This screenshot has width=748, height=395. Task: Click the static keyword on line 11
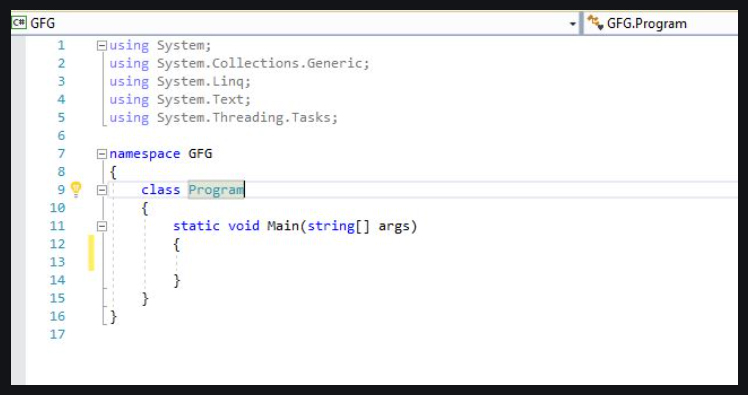pos(196,226)
